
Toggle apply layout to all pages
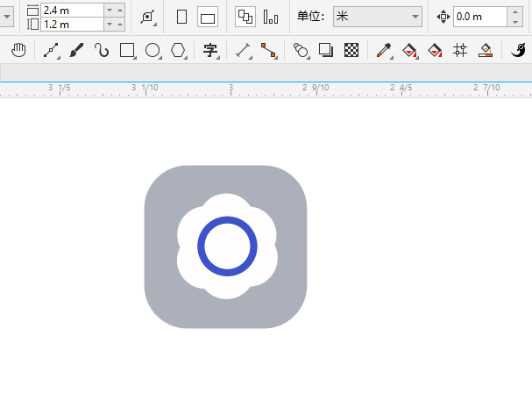[x=245, y=17]
